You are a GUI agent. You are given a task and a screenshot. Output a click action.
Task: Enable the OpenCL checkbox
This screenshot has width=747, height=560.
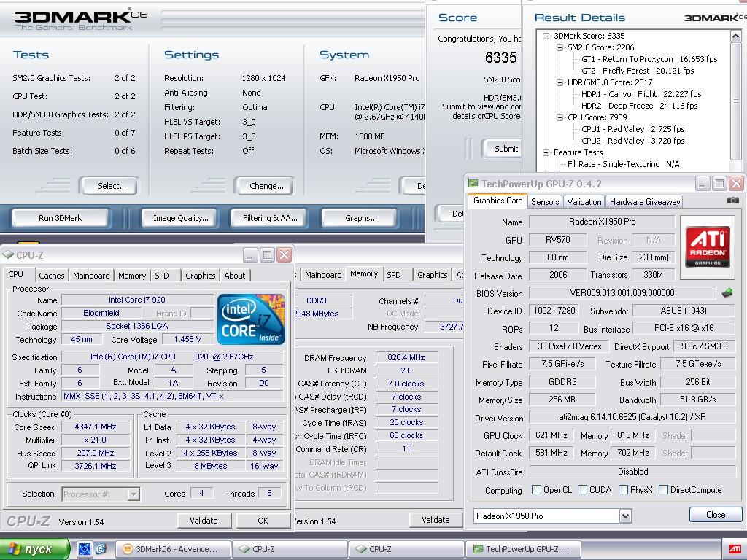pyautogui.click(x=536, y=489)
